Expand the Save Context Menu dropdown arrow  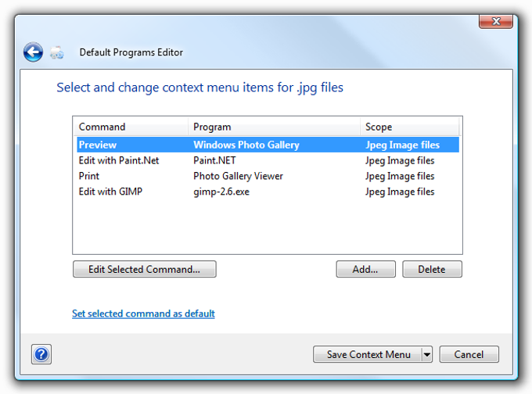pyautogui.click(x=427, y=355)
